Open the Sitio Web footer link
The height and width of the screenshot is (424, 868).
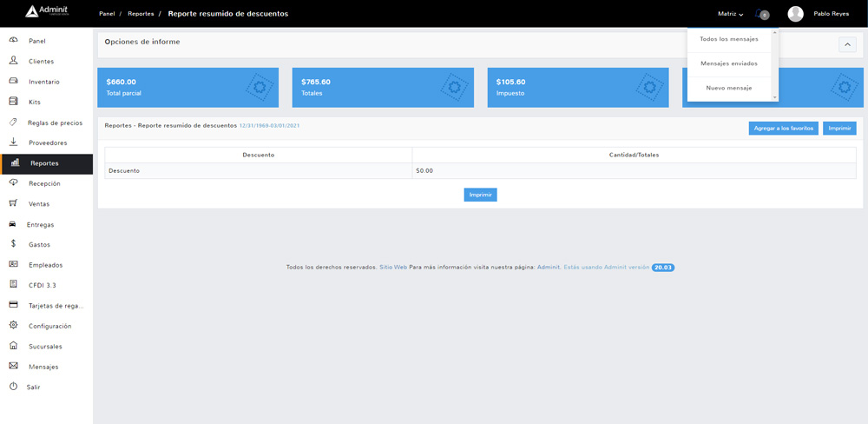coord(393,268)
